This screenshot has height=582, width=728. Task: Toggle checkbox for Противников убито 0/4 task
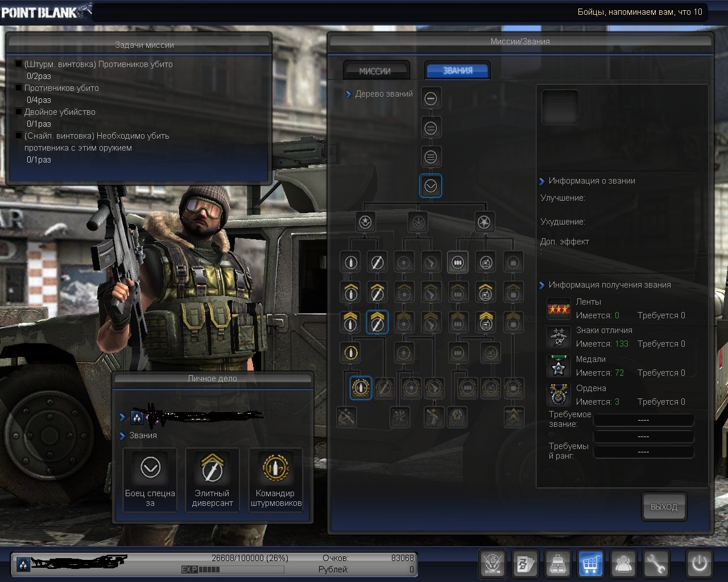click(x=18, y=88)
